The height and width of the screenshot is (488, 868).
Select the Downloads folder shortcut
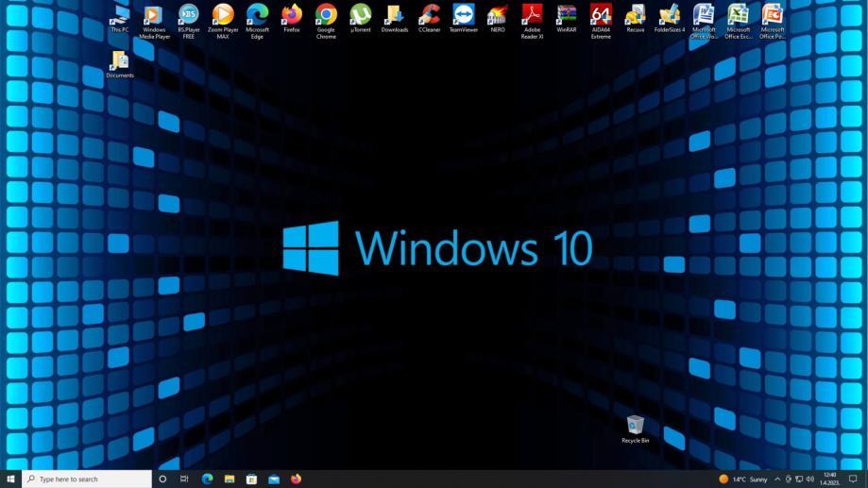pyautogui.click(x=395, y=19)
